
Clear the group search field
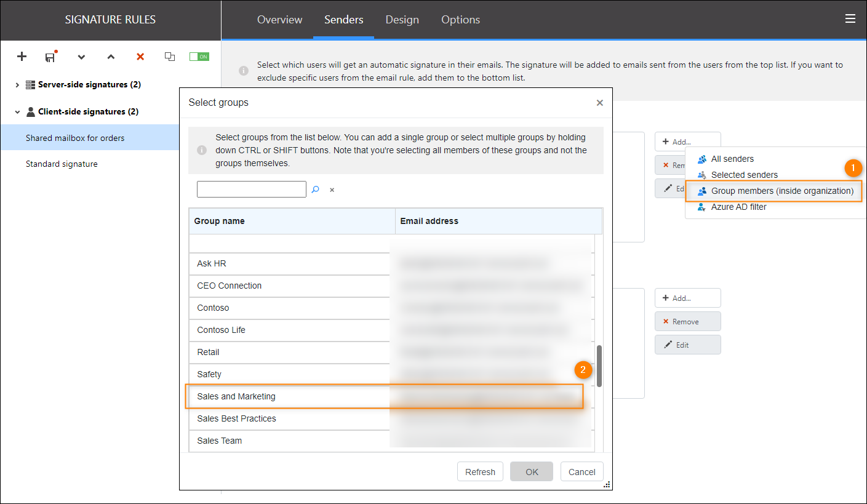[332, 190]
